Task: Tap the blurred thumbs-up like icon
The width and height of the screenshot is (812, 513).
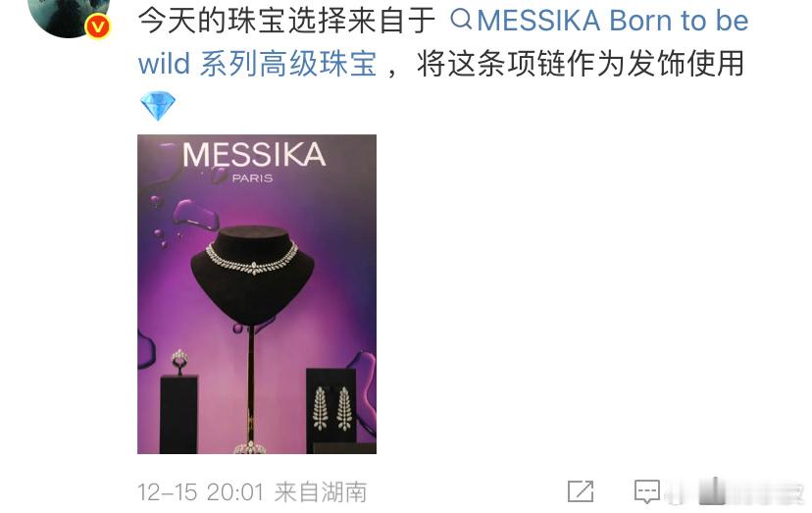Action: [712, 490]
